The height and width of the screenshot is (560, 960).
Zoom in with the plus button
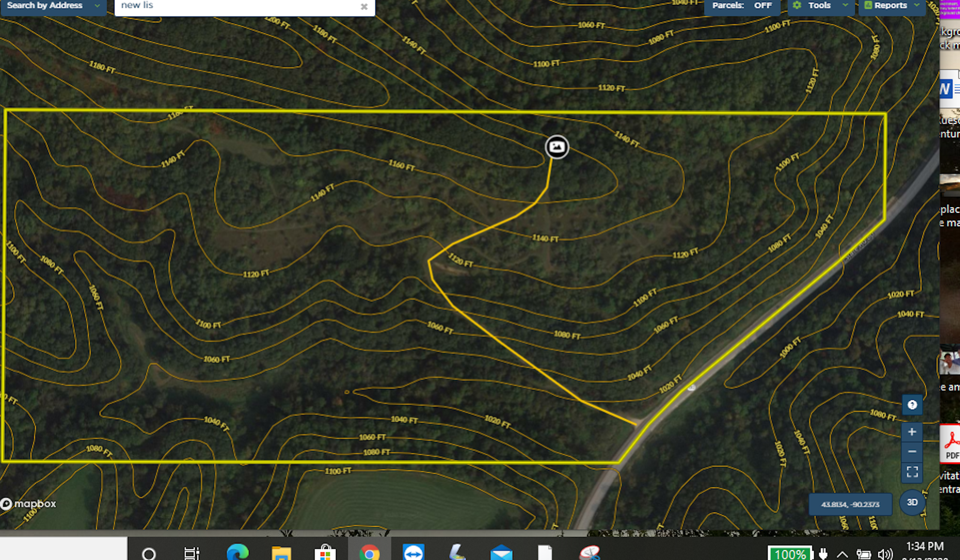tap(912, 432)
